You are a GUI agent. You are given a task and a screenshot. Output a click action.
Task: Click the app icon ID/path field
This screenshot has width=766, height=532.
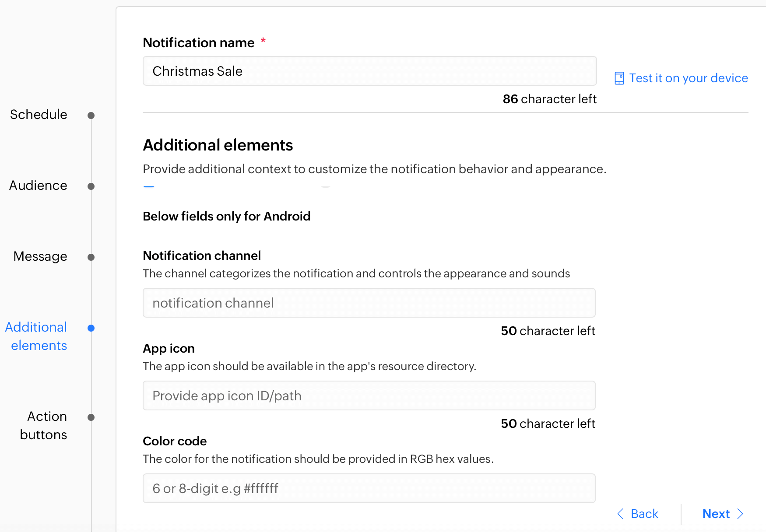[369, 395]
